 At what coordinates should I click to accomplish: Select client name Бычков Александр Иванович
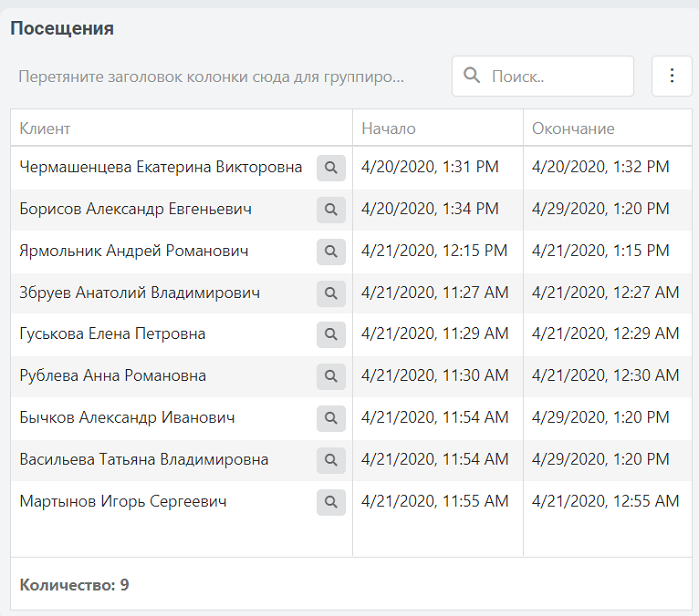tap(127, 418)
